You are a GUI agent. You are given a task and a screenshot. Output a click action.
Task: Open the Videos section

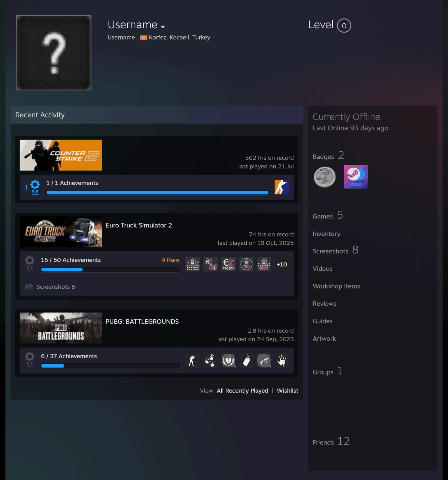pos(322,269)
